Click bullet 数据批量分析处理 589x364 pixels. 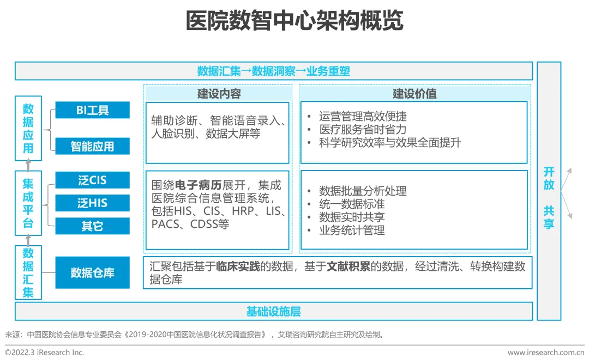[363, 191]
